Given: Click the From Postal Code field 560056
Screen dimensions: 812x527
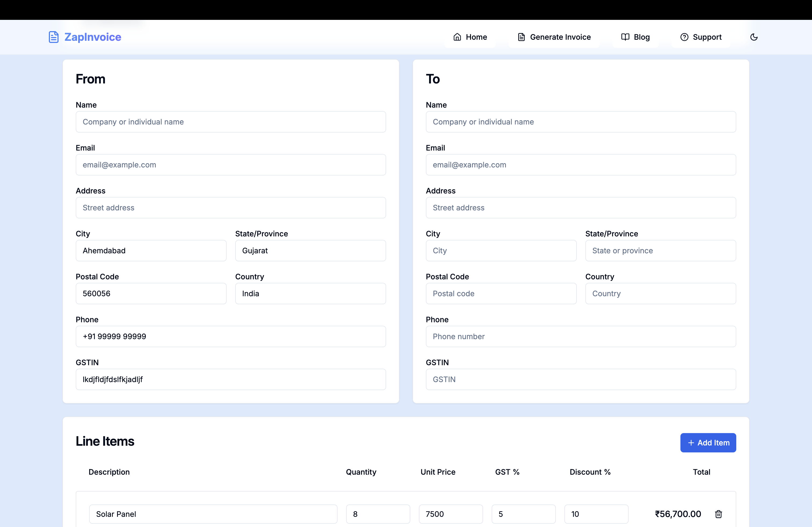Looking at the screenshot, I should (151, 294).
